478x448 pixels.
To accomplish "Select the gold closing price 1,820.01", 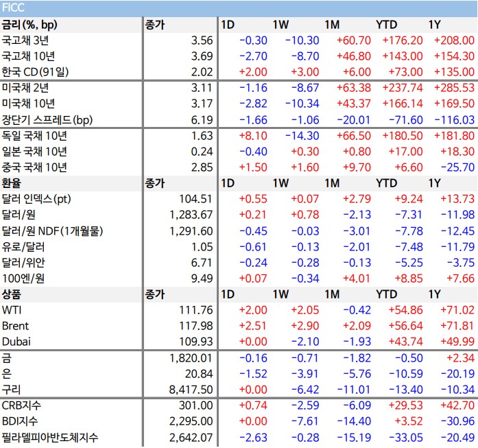I will click(x=191, y=358).
